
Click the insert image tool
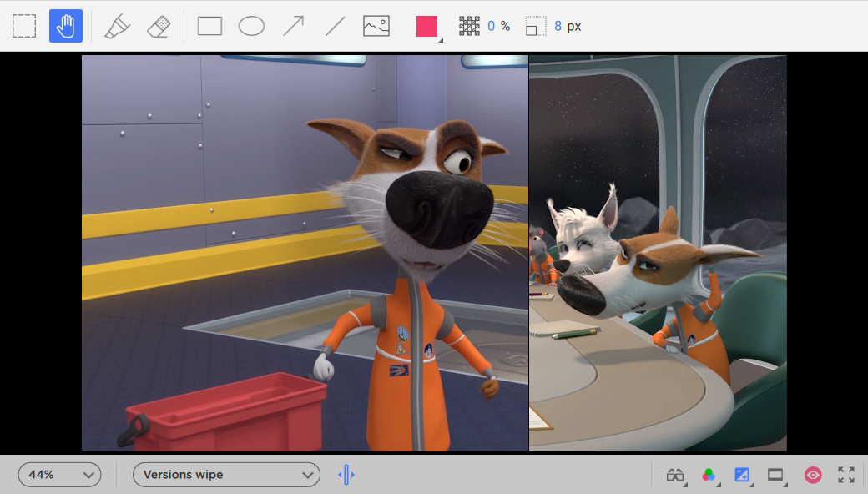click(376, 26)
